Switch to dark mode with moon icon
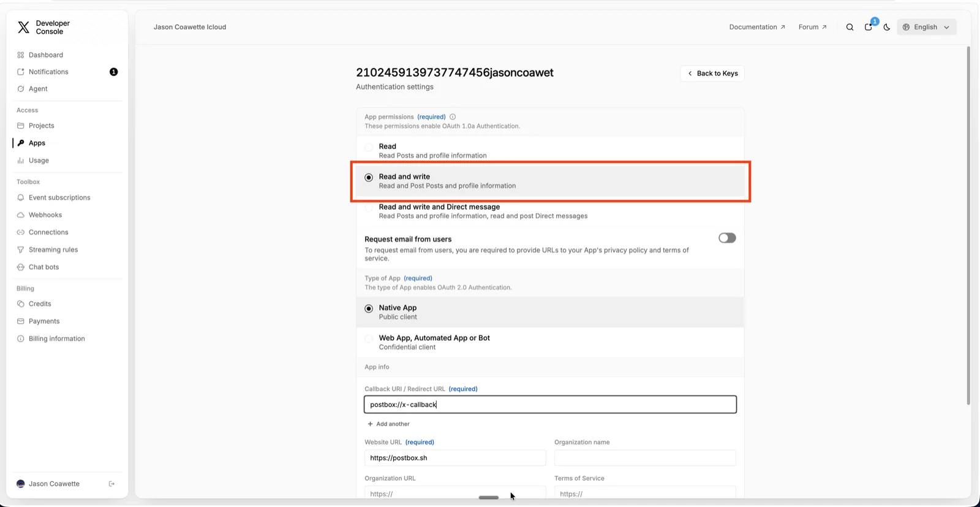Image resolution: width=980 pixels, height=507 pixels. tap(887, 27)
